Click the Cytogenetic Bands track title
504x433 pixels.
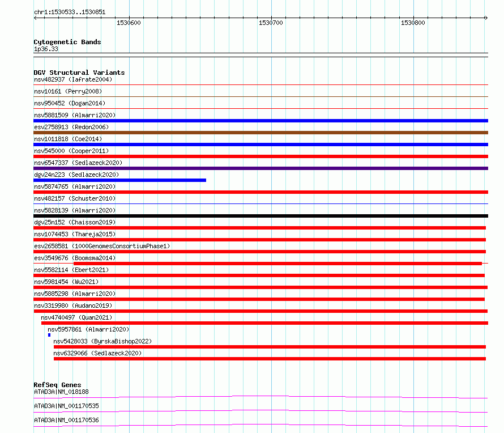coord(67,42)
